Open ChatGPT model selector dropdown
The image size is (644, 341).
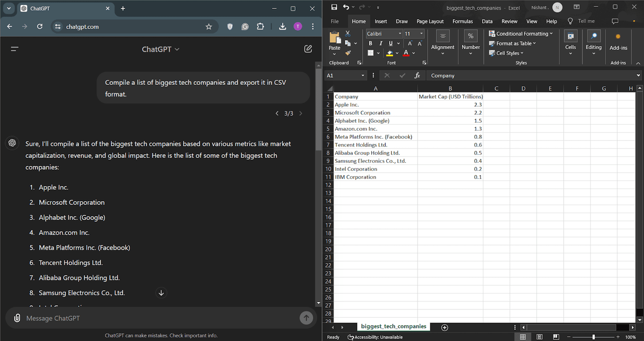coord(161,49)
